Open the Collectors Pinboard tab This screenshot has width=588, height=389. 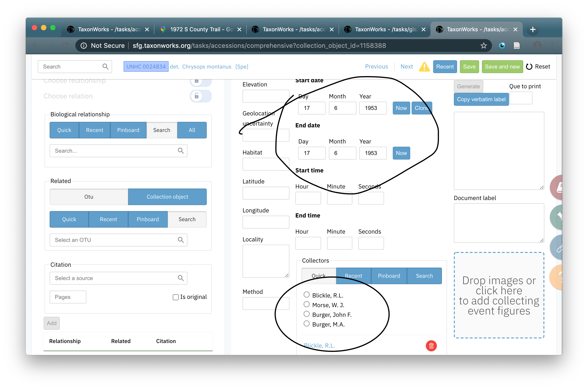389,276
